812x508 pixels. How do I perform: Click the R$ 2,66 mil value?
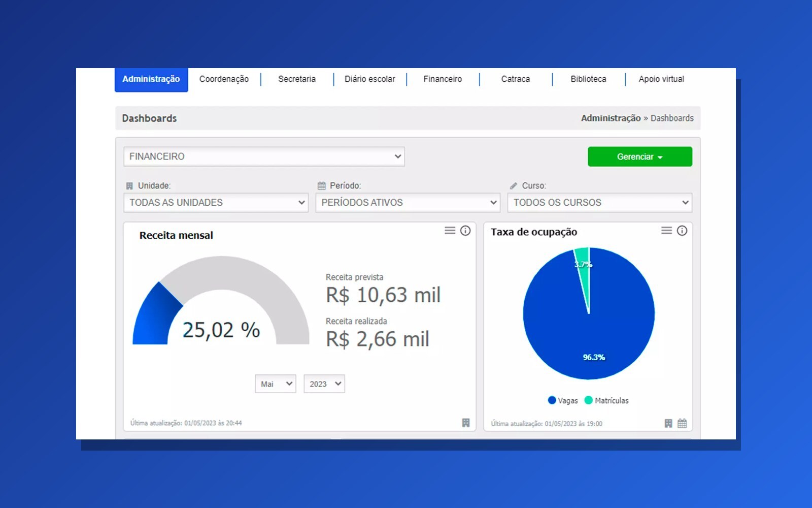pyautogui.click(x=378, y=339)
